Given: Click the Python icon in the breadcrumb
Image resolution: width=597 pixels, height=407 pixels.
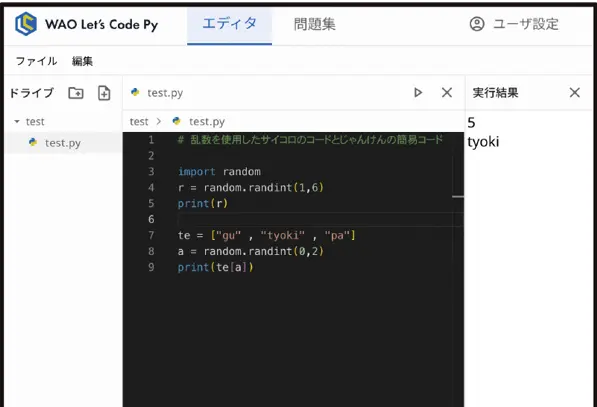Looking at the screenshot, I should tap(176, 121).
